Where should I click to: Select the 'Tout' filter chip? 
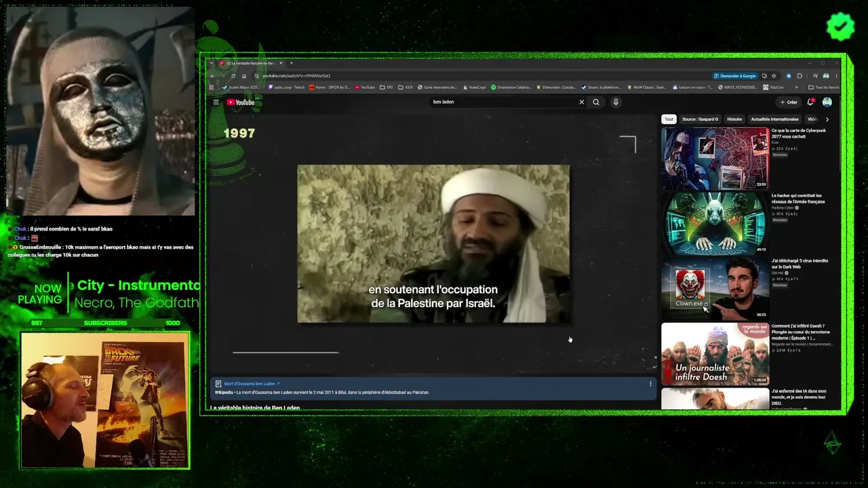click(669, 119)
